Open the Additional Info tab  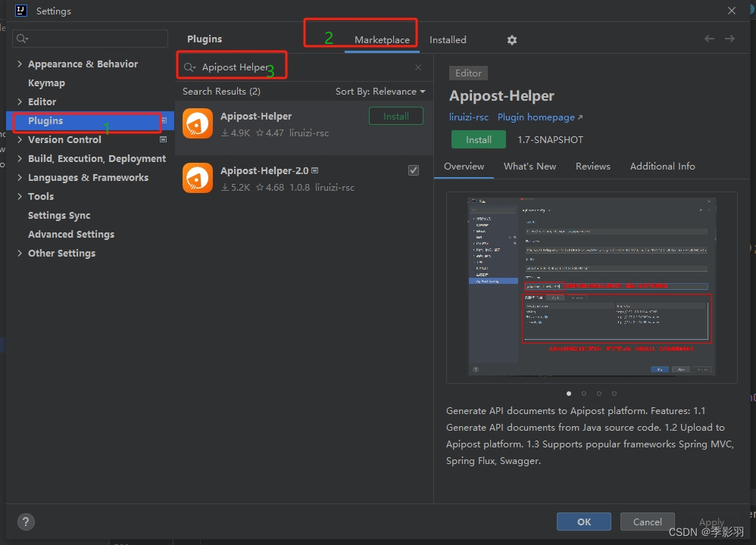[x=663, y=167]
